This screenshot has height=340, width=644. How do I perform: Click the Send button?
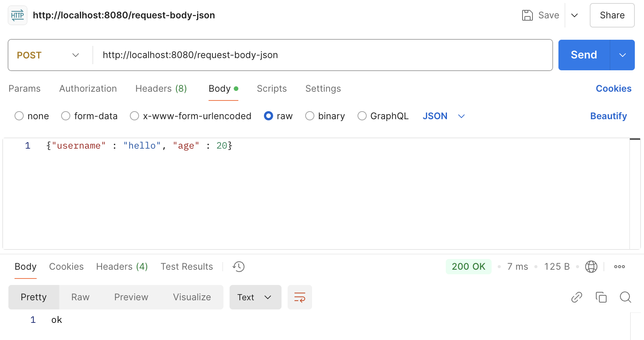tap(584, 55)
